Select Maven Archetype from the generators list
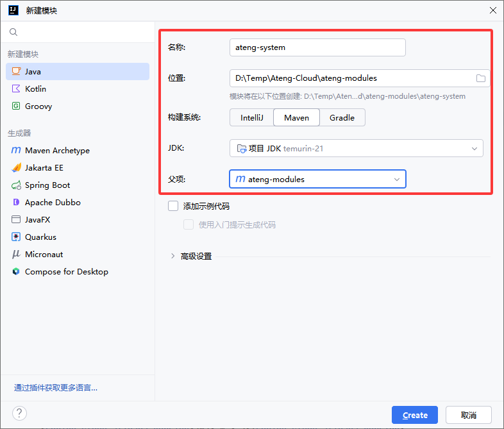504x429 pixels. 57,151
